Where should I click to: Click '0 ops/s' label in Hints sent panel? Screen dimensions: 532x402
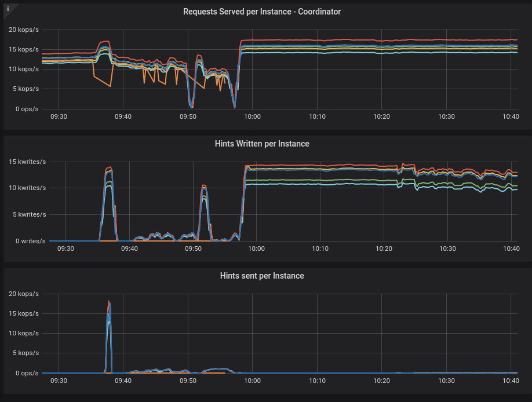tap(27, 373)
